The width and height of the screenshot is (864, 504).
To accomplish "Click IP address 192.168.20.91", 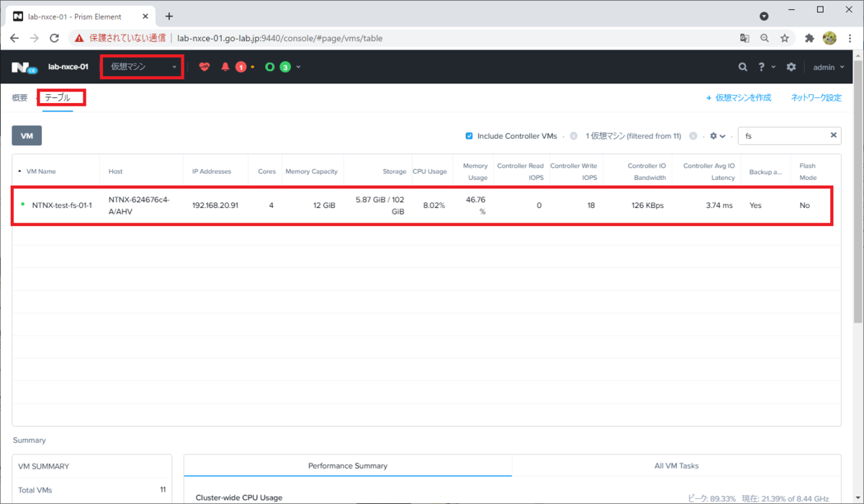I will point(215,205).
